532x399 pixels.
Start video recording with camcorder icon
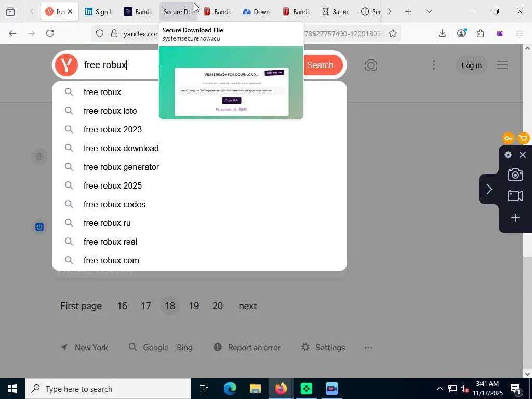pos(515,196)
